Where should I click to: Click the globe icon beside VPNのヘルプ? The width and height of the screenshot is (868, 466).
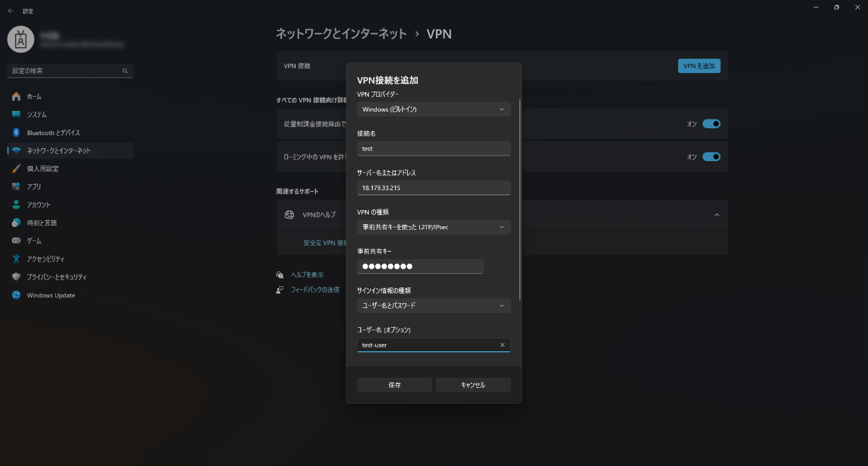click(289, 215)
